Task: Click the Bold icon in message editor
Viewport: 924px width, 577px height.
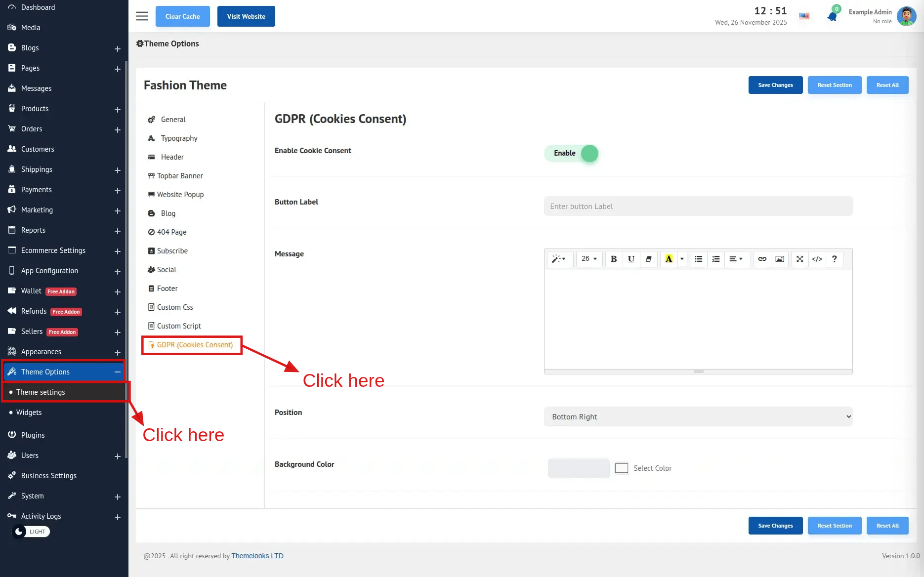Action: 614,259
